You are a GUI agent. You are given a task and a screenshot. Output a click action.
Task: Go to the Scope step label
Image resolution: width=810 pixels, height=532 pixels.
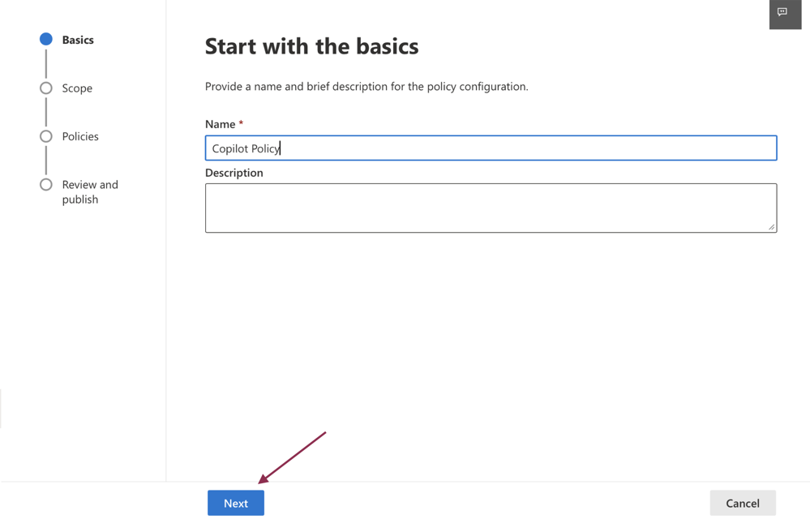[78, 88]
